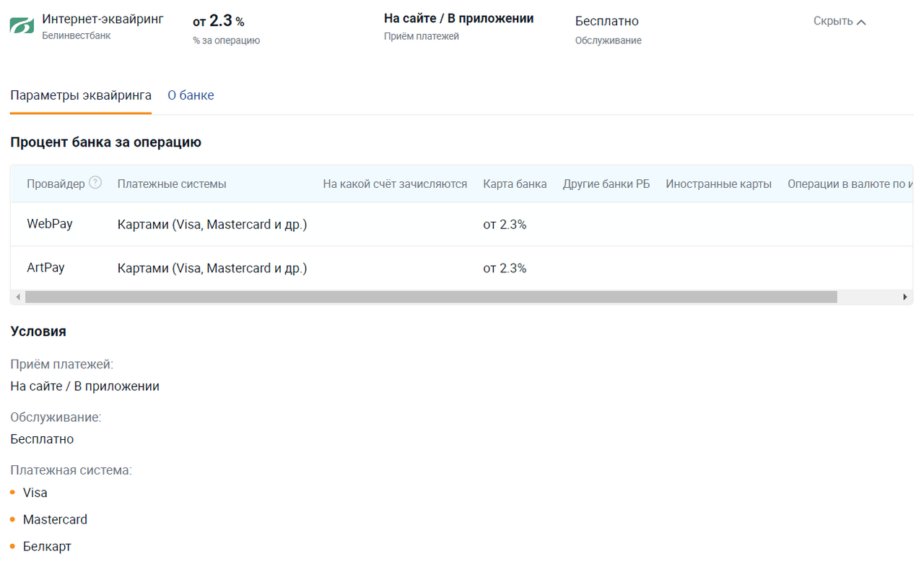The width and height of the screenshot is (924, 567).
Task: Click the Белинвестбанк bank name under the title
Action: pyautogui.click(x=77, y=35)
